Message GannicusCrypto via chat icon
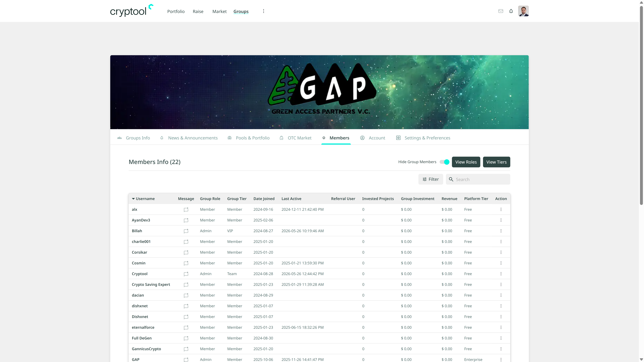Screen dimensions: 644x362 coord(186,349)
